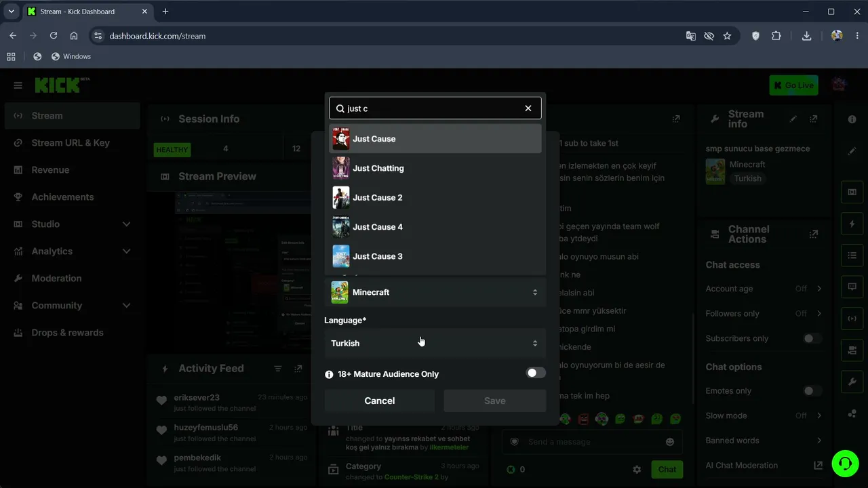Open the Followers only setting
The height and width of the screenshot is (488, 868).
point(764,313)
